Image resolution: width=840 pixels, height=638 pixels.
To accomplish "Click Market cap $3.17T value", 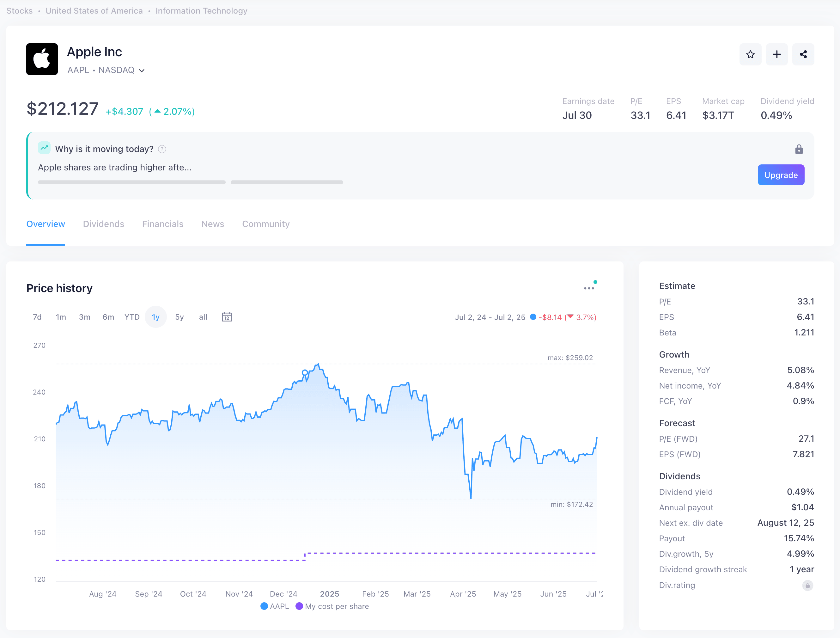I will 718,115.
